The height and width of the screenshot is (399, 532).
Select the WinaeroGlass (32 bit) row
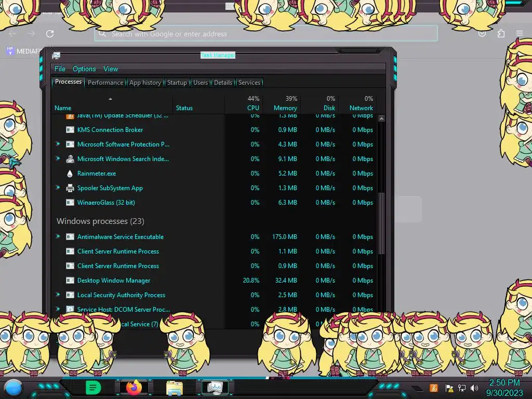(x=215, y=203)
